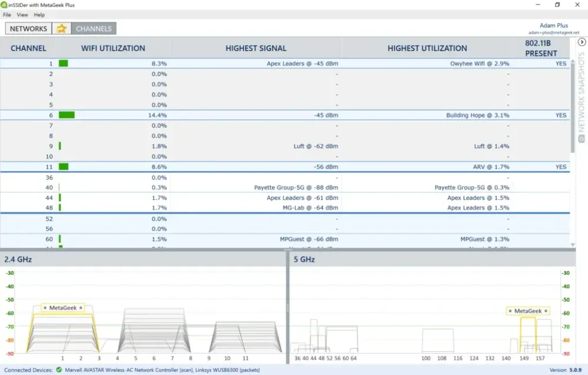Open the View menu
Image resolution: width=588 pixels, height=375 pixels.
(22, 15)
